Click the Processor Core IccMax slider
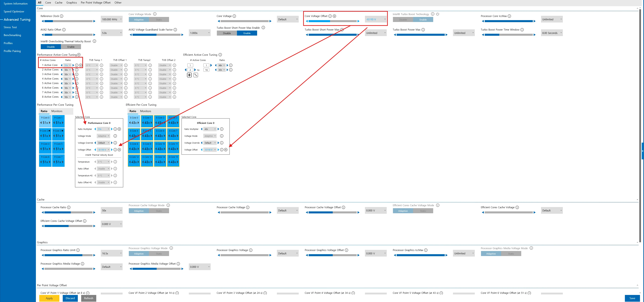Viewport: 644px width, 302px height. click(508, 21)
